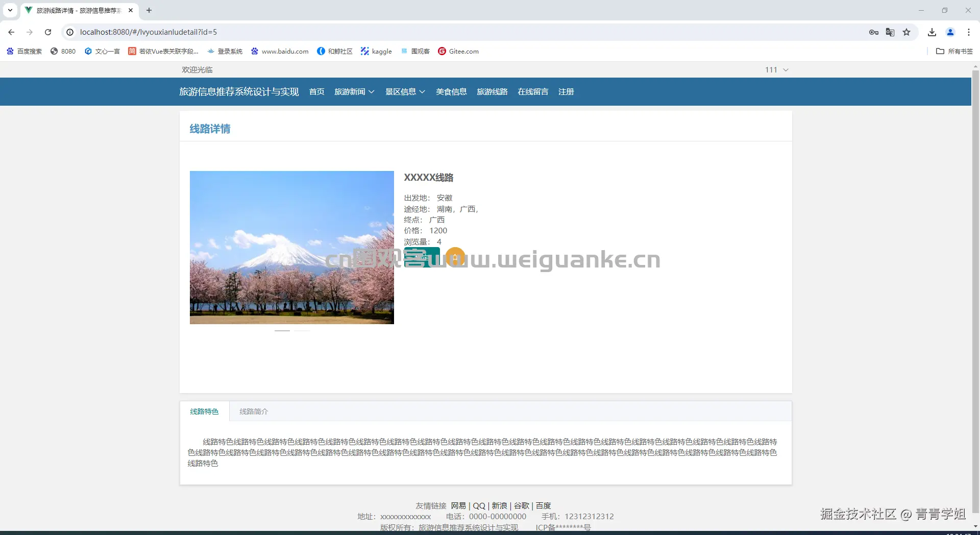Open 在线留言 in the nav bar
This screenshot has height=535, width=980.
tap(533, 92)
